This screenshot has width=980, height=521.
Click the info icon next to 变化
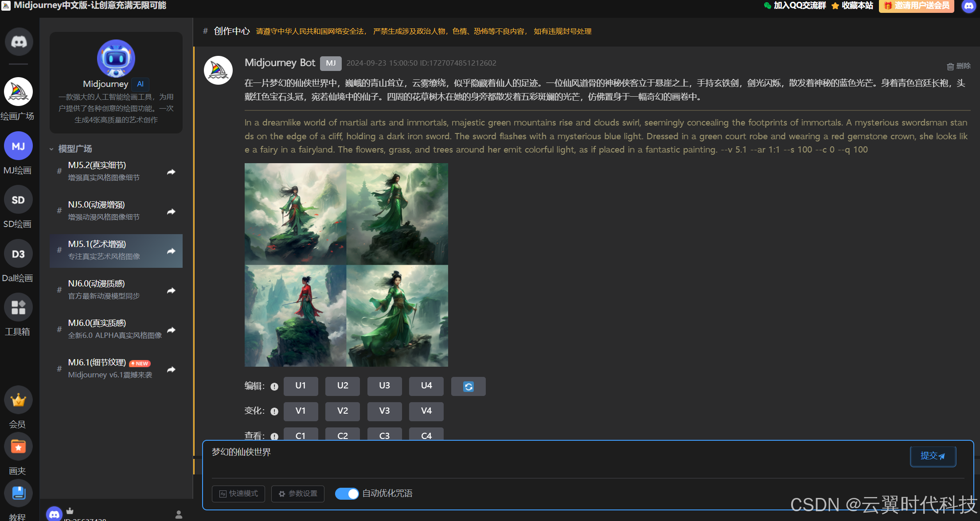tap(274, 411)
